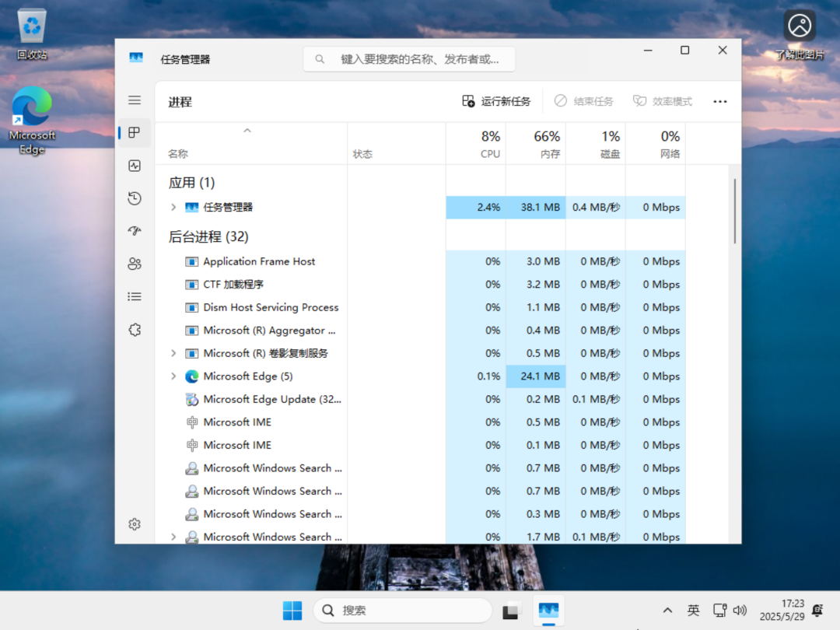Click the three-dot more options button
This screenshot has width=840, height=630.
click(x=720, y=101)
